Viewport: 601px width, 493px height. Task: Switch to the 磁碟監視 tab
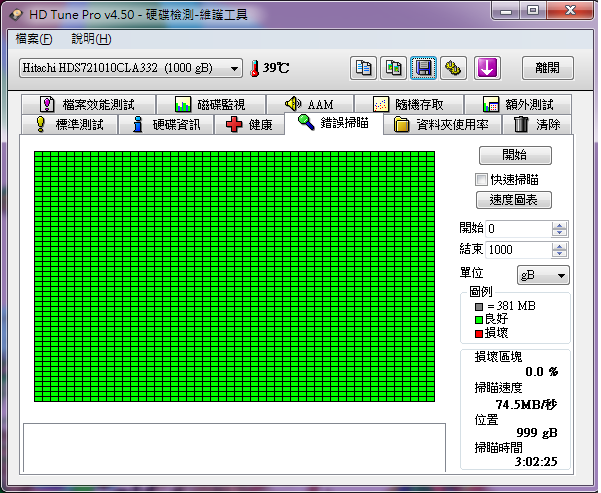(211, 104)
